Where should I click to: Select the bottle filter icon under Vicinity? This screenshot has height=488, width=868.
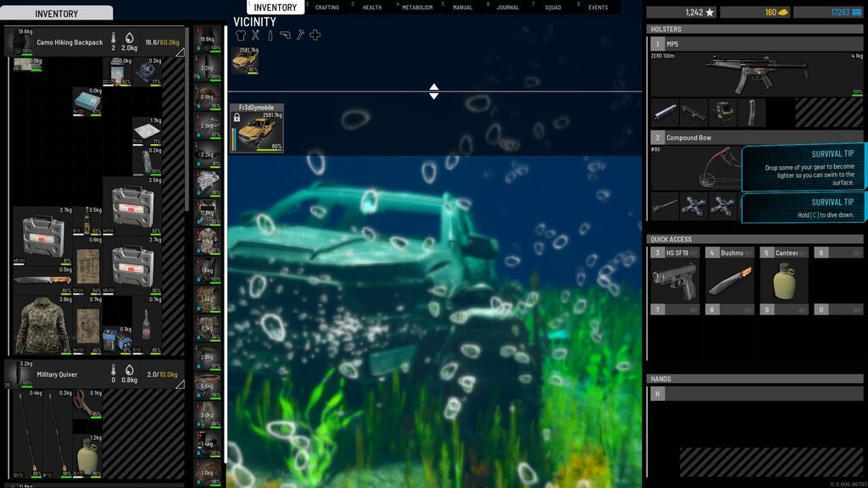pyautogui.click(x=270, y=36)
